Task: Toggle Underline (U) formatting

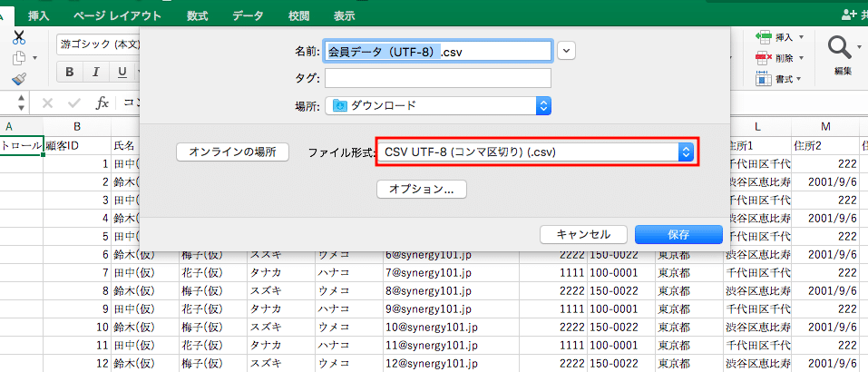Action: click(x=122, y=72)
